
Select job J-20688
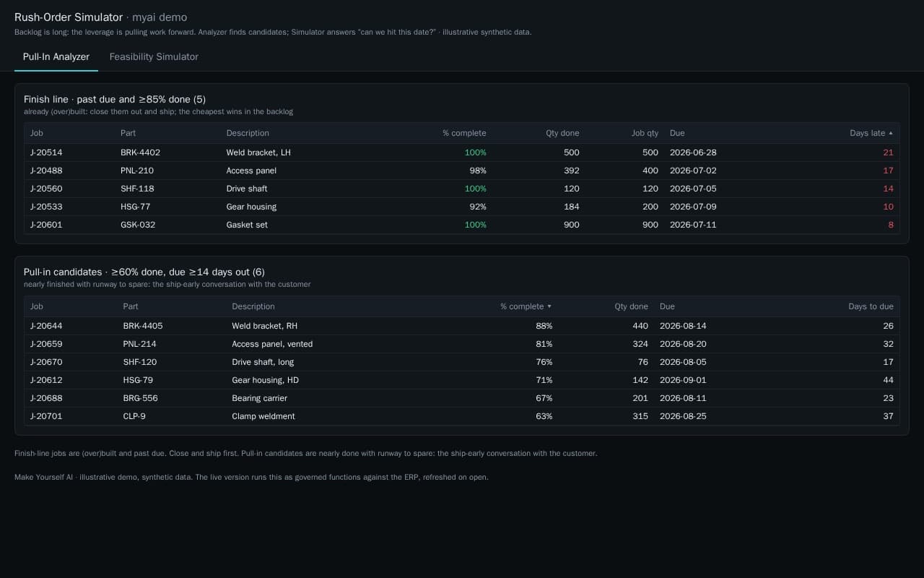(46, 398)
